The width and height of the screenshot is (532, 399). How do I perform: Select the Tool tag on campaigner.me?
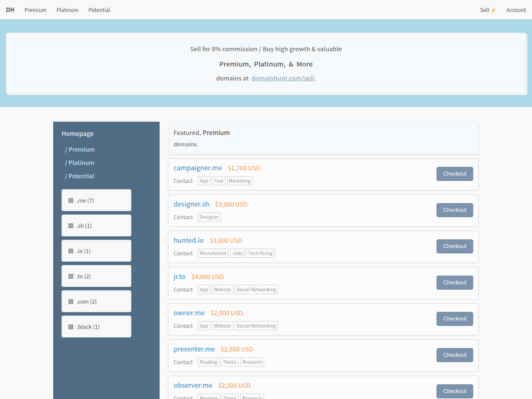(219, 181)
